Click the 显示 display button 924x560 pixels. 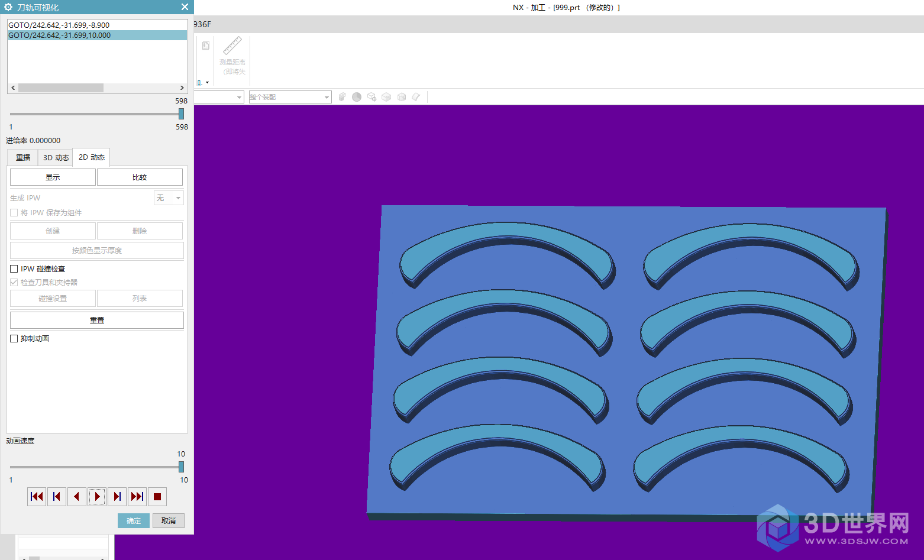(53, 177)
